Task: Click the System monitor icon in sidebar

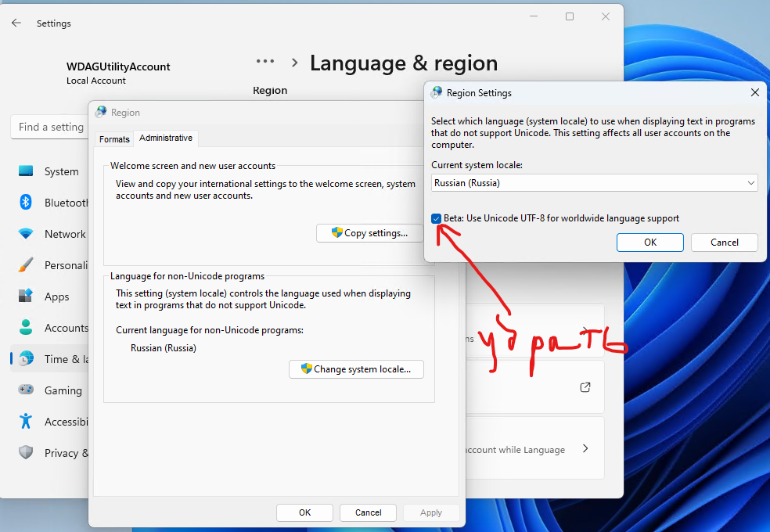Action: [x=26, y=171]
